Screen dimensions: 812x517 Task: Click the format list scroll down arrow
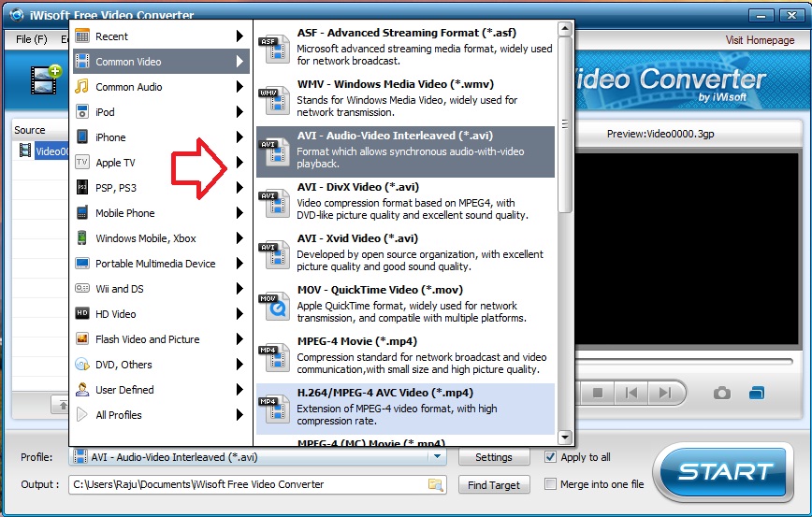click(565, 438)
